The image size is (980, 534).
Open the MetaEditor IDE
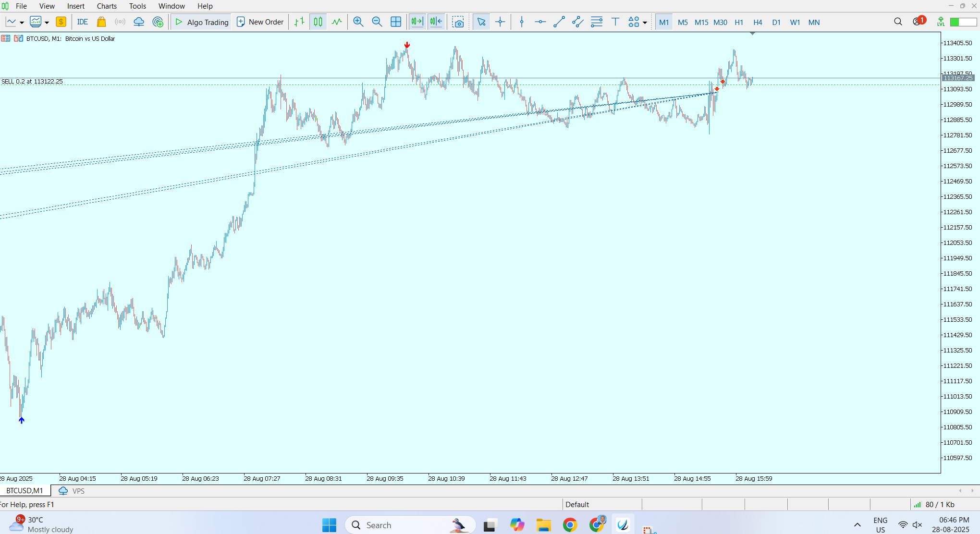coord(83,22)
